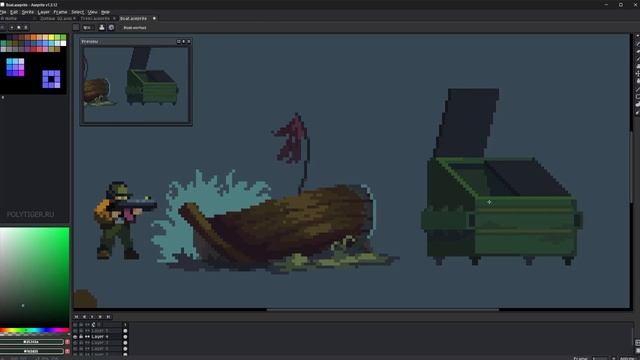This screenshot has height=360, width=640.
Task: Click red warning icon beside background color
Action: coord(67,351)
